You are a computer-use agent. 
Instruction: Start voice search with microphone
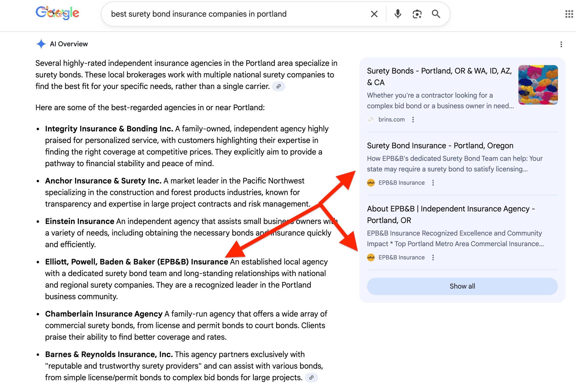click(x=398, y=14)
